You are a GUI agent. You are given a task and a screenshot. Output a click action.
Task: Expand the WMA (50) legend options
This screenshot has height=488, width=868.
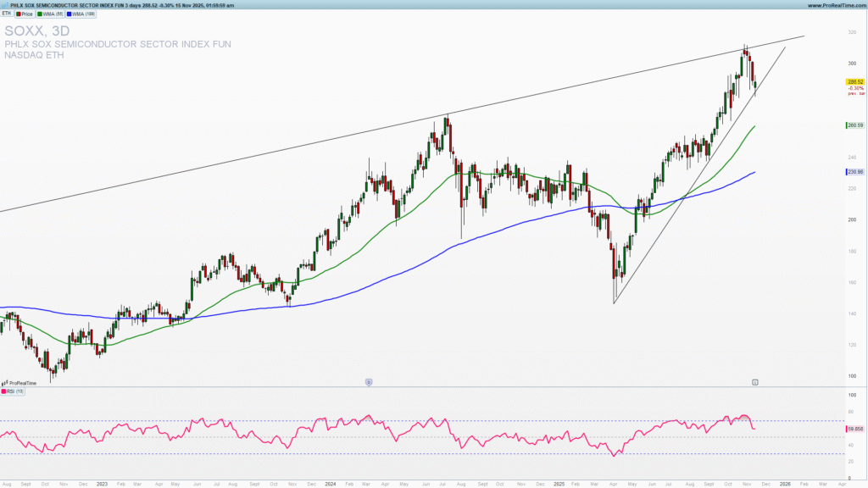click(53, 14)
